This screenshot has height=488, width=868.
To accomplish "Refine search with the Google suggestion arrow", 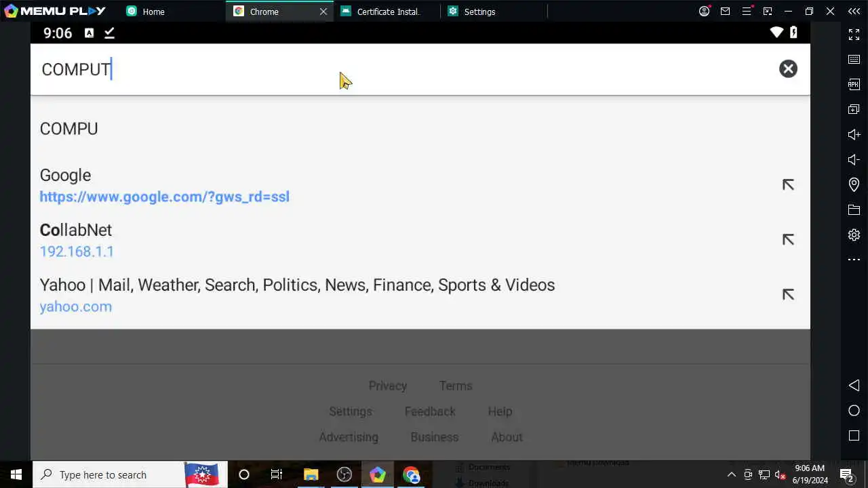I will tap(788, 184).
